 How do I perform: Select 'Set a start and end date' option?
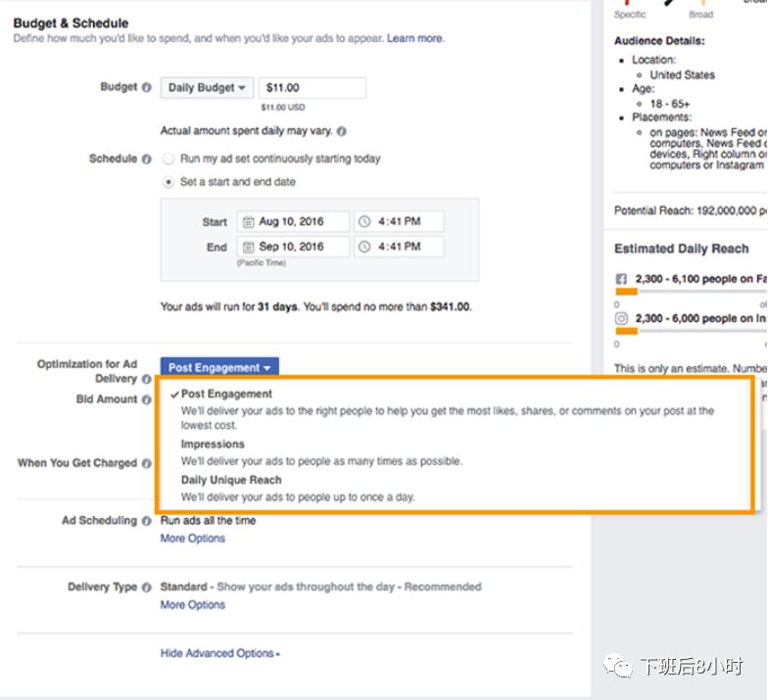point(168,182)
